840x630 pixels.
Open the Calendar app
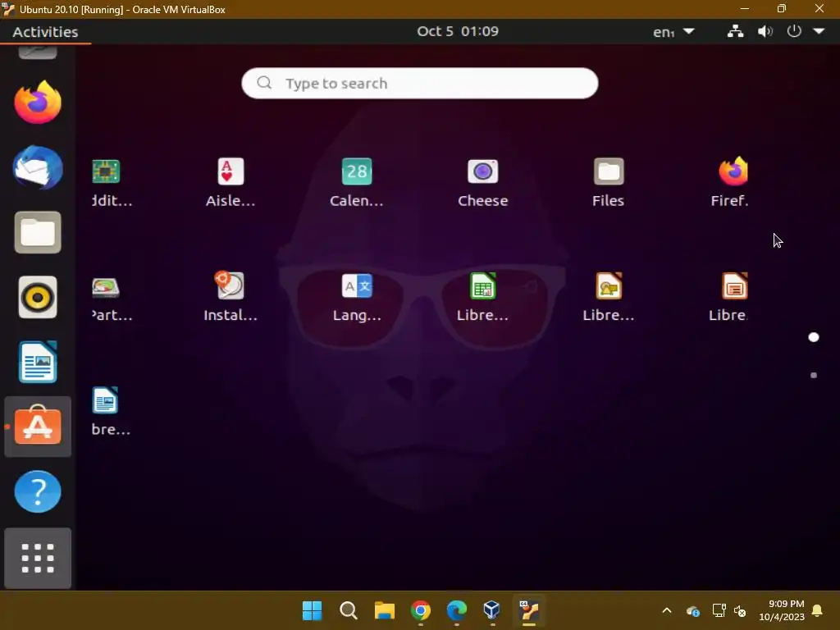pos(357,183)
